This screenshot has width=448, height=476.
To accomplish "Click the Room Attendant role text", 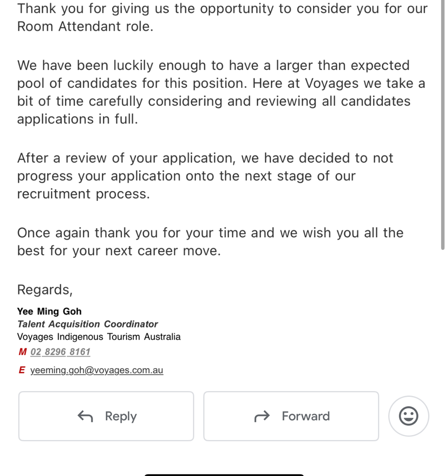I will (x=85, y=27).
